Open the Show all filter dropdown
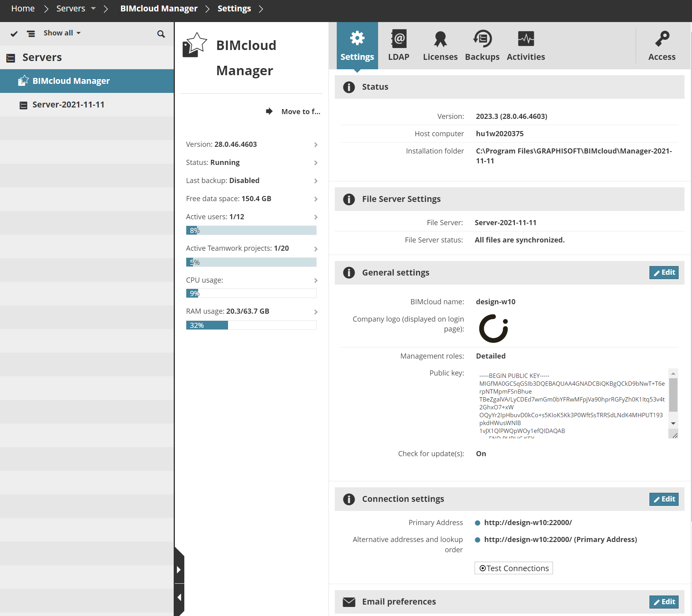The height and width of the screenshot is (616, 692). [x=62, y=33]
